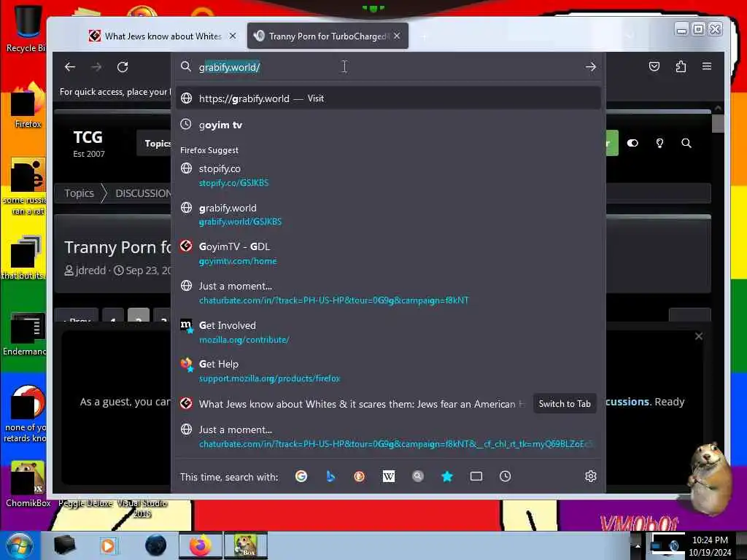Toggle the forum dark/light theme switch

pyautogui.click(x=632, y=143)
